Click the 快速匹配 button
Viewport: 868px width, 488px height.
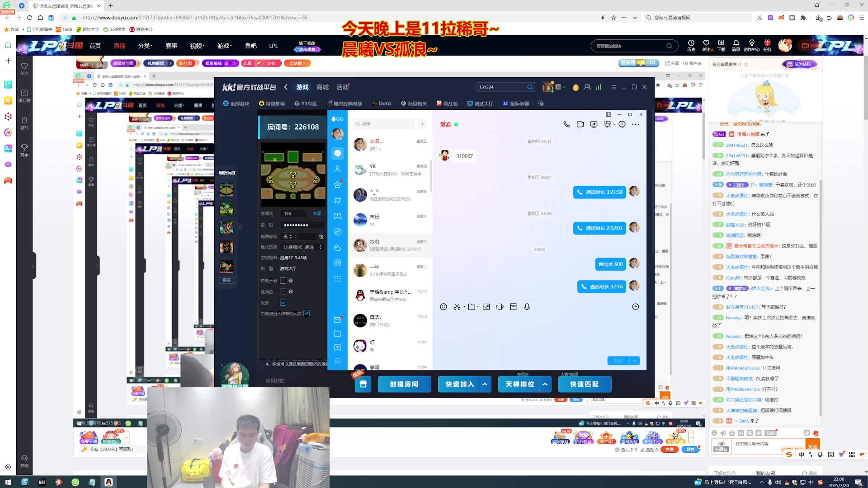pos(585,384)
